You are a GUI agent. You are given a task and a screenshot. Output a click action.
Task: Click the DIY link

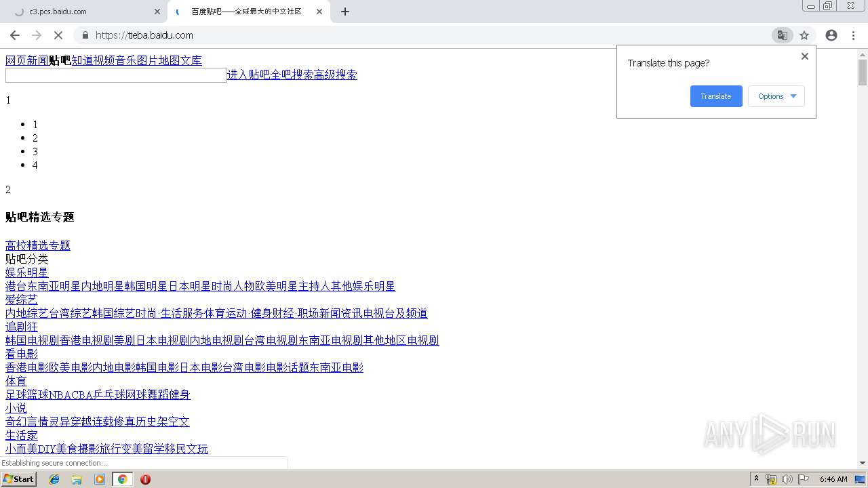click(47, 449)
